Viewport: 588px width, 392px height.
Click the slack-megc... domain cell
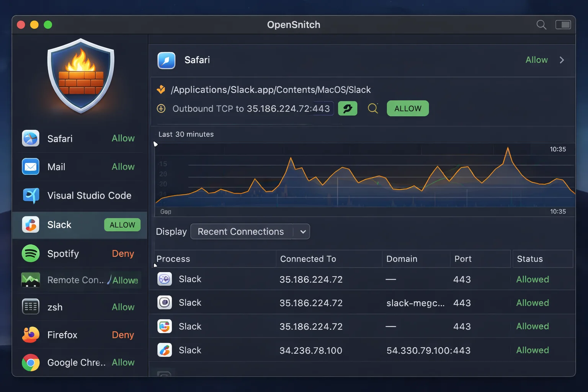coord(415,303)
